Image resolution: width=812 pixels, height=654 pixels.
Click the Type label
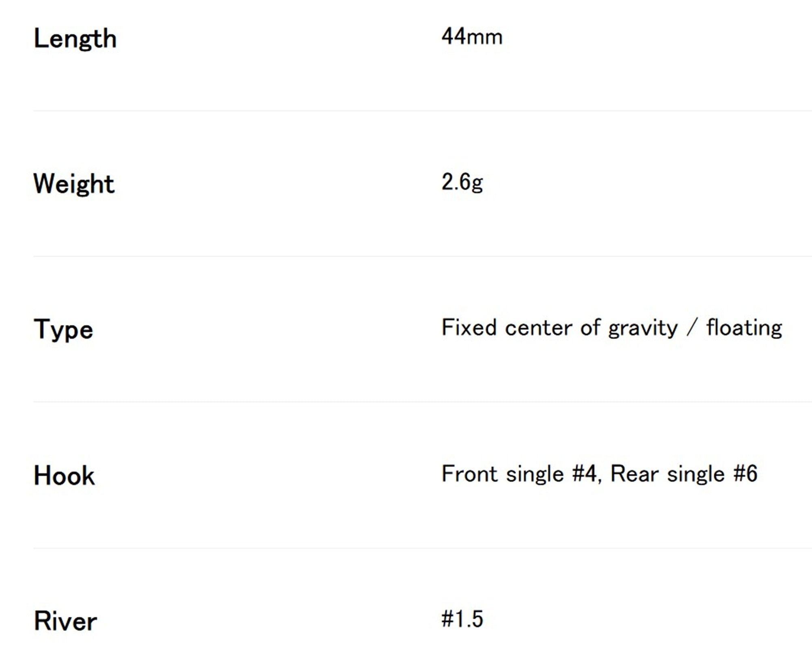[x=63, y=329]
